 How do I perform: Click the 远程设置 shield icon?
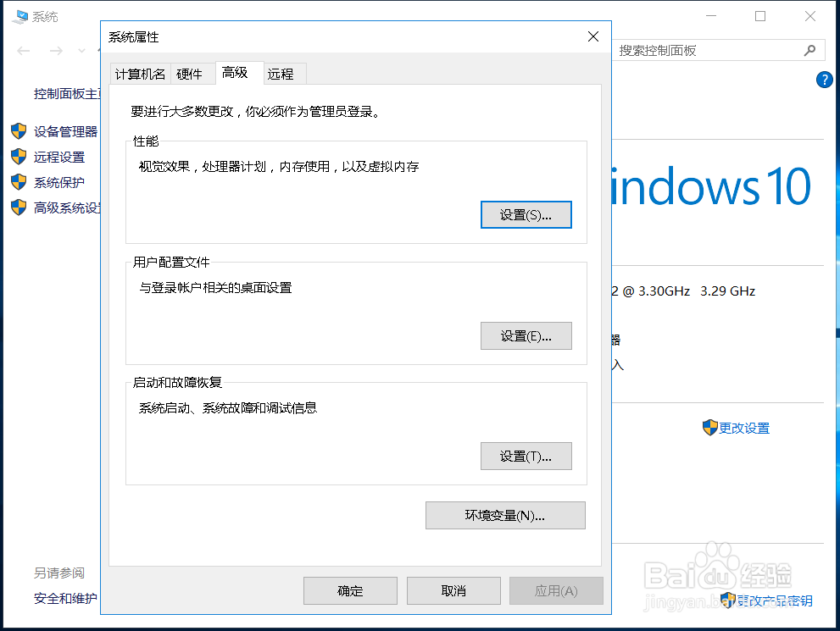coord(19,157)
